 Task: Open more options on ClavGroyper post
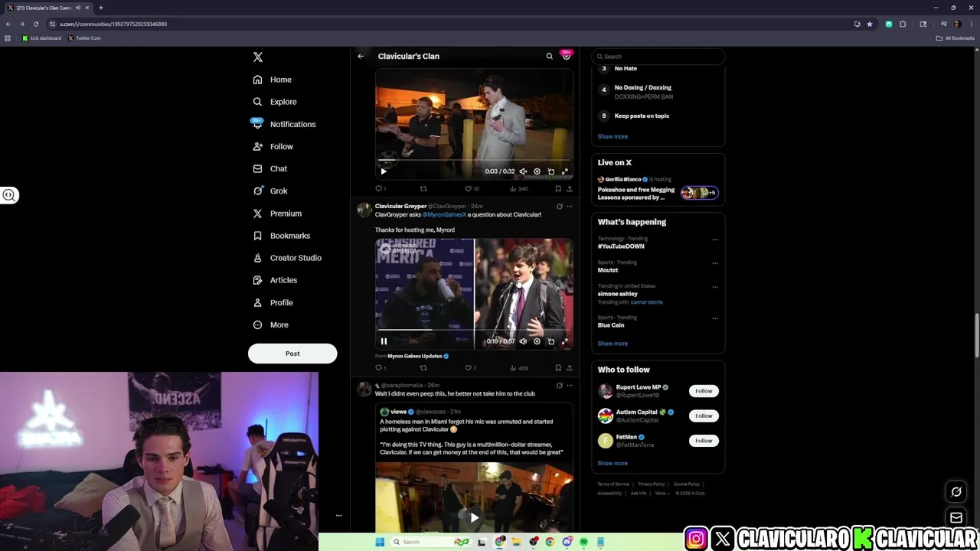click(x=569, y=206)
